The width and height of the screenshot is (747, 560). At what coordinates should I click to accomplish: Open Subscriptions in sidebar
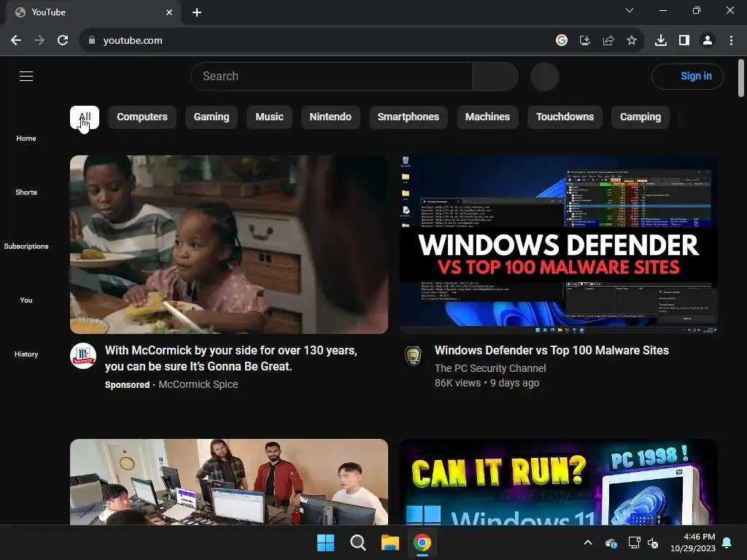coord(26,246)
